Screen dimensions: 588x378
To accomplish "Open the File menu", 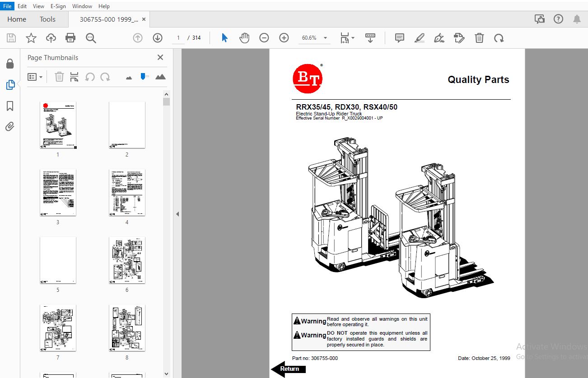I will click(x=7, y=6).
